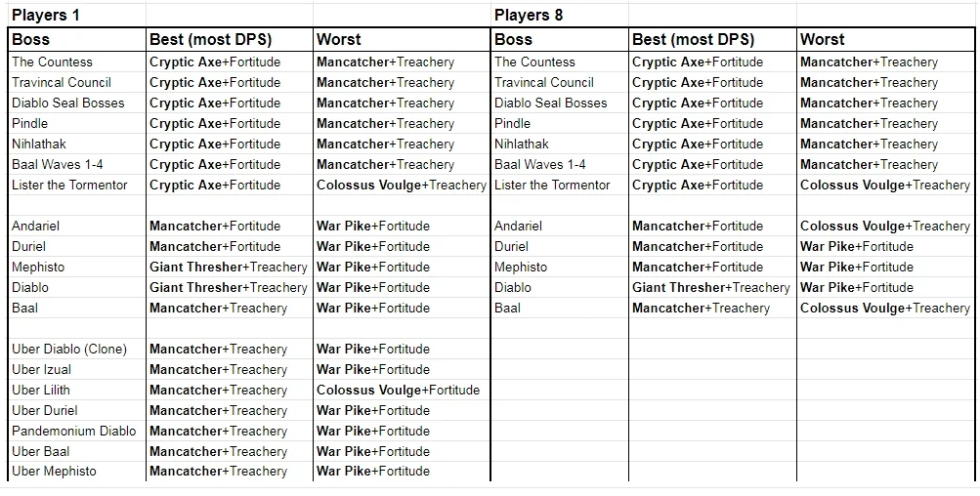The image size is (980, 496).
Task: Select Andariel in the Players 1 table
Action: pyautogui.click(x=36, y=226)
